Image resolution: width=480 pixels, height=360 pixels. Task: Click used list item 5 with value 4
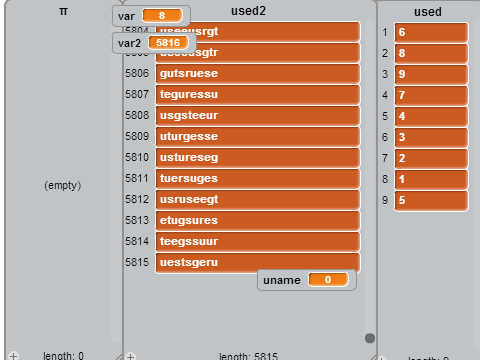pyautogui.click(x=431, y=117)
